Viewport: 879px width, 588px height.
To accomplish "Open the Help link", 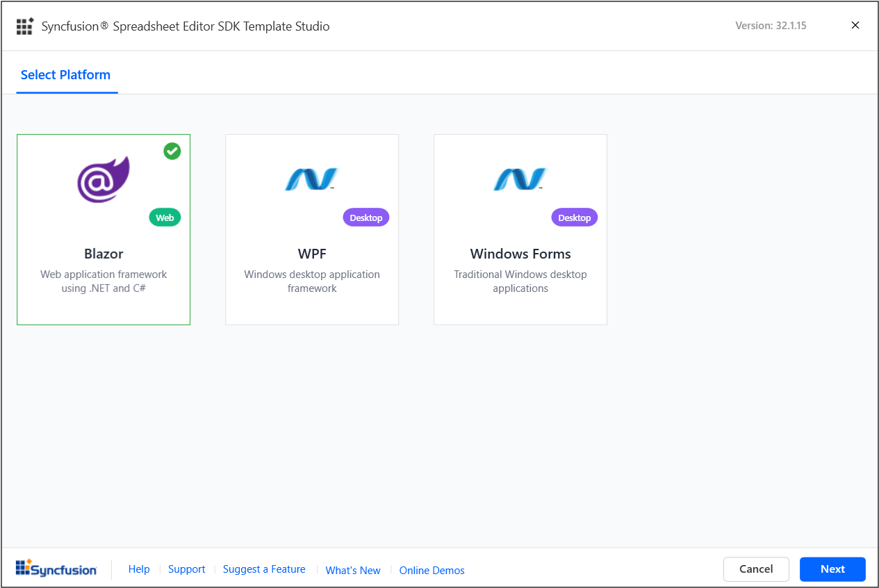I will 139,569.
